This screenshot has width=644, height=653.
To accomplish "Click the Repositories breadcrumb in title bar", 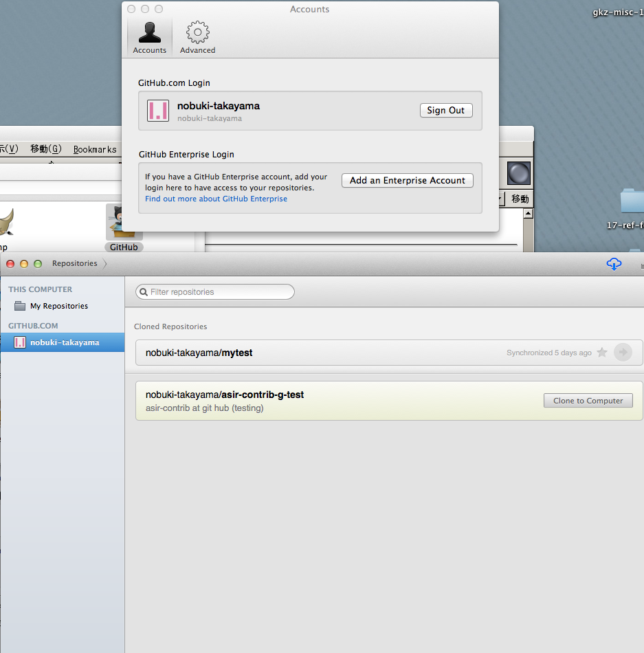I will point(74,263).
